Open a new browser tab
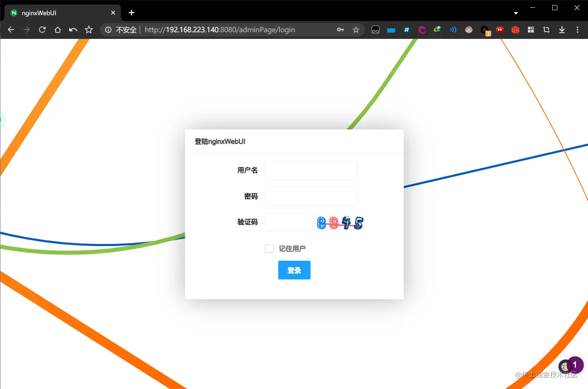This screenshot has width=588, height=389. 131,13
